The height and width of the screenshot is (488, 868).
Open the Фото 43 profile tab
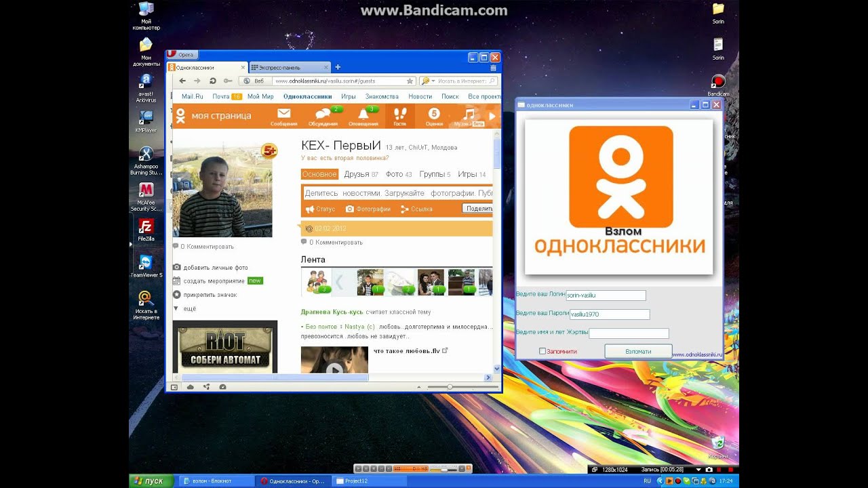point(399,174)
